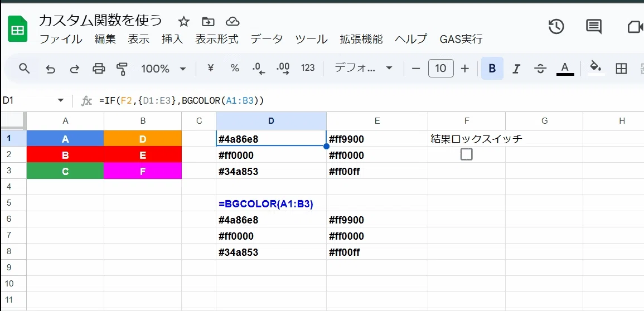This screenshot has width=644, height=311.
Task: Open the comments icon
Action: [593, 27]
